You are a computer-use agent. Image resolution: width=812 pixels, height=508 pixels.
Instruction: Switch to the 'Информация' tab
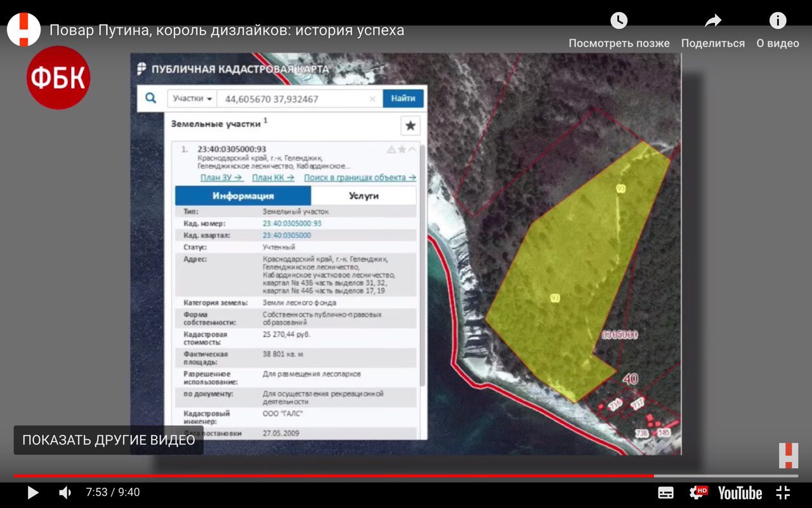click(243, 196)
